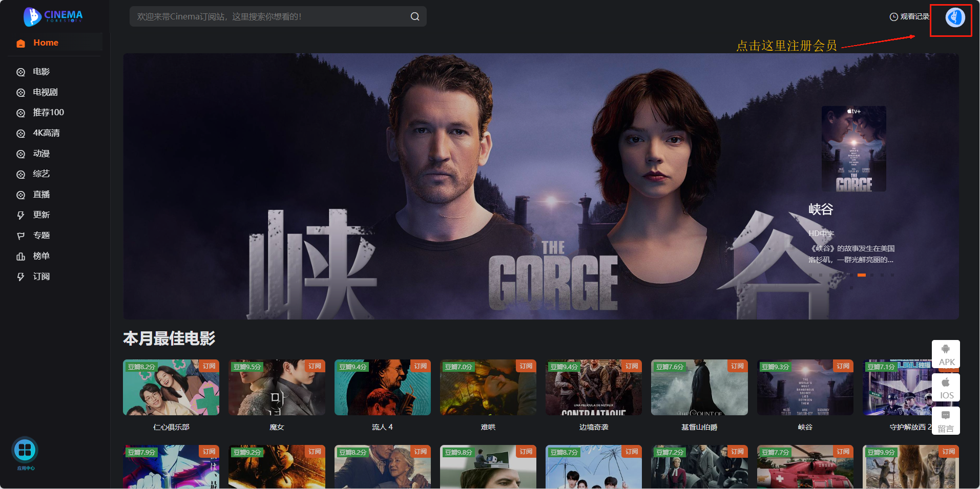Open the 峡谷 poster in movie list
Image resolution: width=980 pixels, height=489 pixels.
click(x=805, y=387)
